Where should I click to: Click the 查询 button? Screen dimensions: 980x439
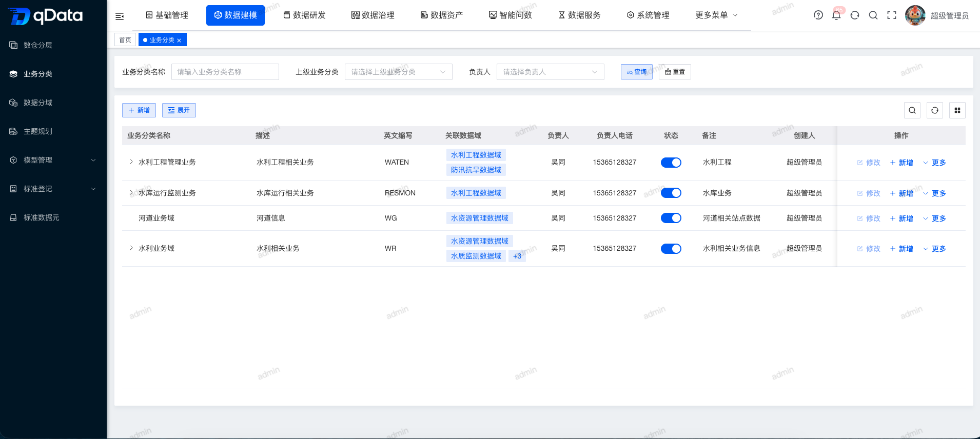pyautogui.click(x=637, y=72)
